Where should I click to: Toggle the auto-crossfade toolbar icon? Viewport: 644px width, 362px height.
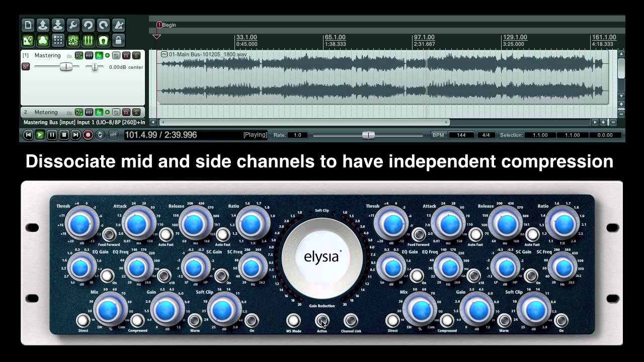[28, 40]
